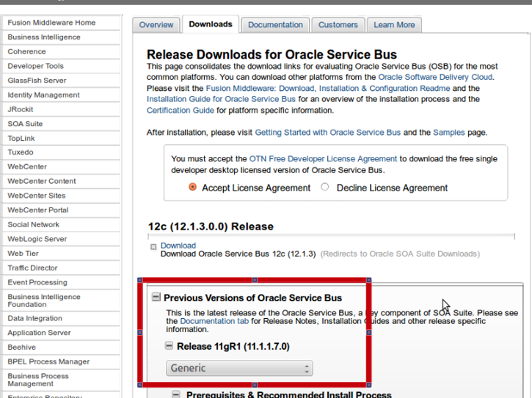The width and height of the screenshot is (532, 398).
Task: Open GlassFish Server sidebar entry
Action: pyautogui.click(x=61, y=81)
